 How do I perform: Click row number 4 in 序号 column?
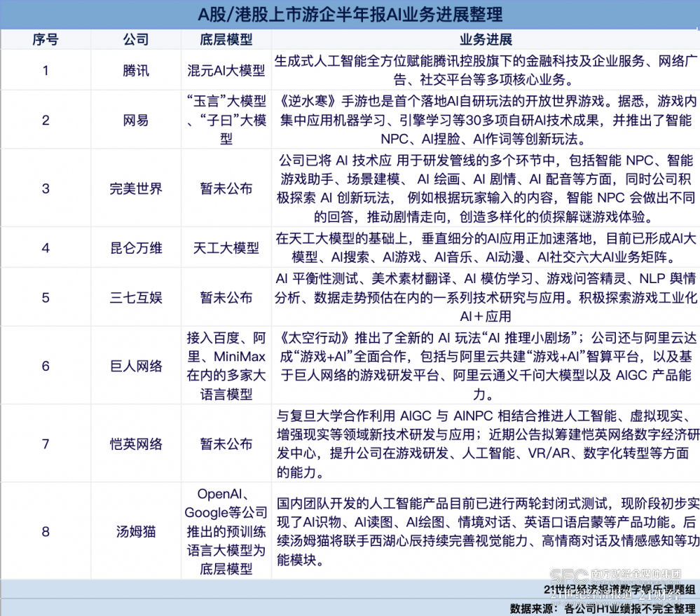(x=46, y=248)
